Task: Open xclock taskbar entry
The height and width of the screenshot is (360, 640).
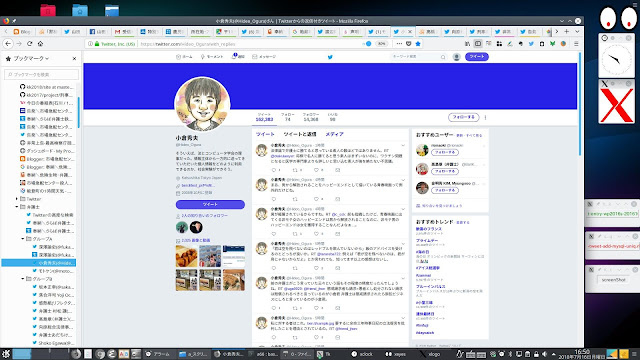Action: tap(362, 354)
